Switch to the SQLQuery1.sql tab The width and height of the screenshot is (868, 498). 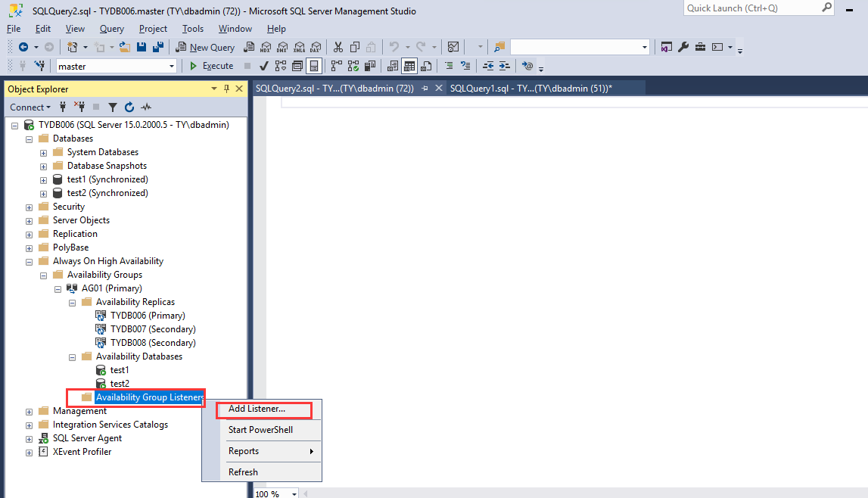530,89
